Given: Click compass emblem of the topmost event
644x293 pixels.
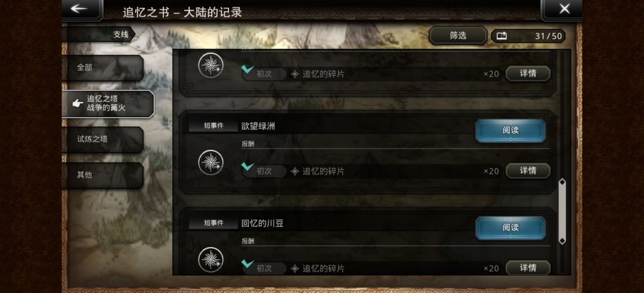Looking at the screenshot, I should tap(210, 65).
